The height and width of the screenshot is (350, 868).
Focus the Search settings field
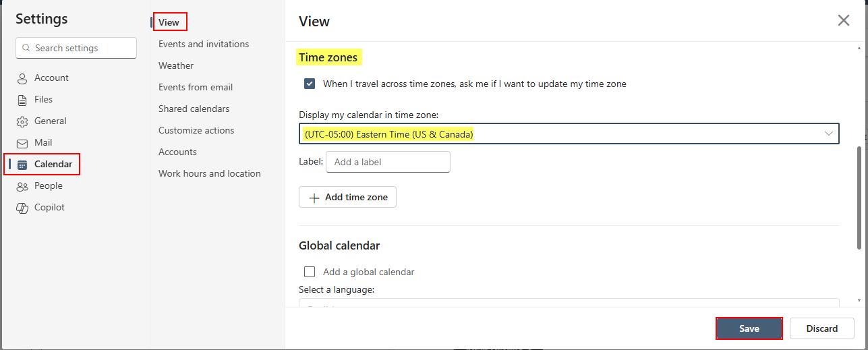pyautogui.click(x=76, y=48)
